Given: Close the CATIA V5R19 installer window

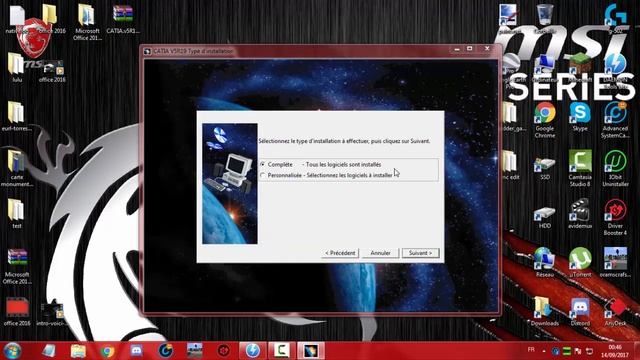Looking at the screenshot, I should (x=487, y=49).
